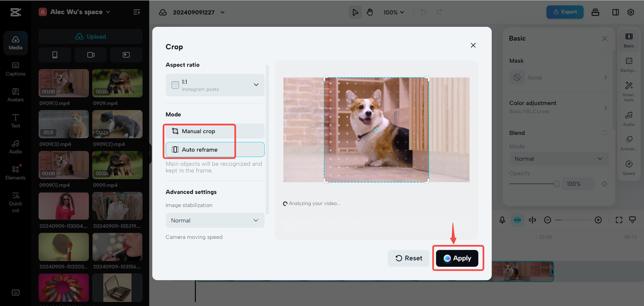
Task: Open the Captions panel
Action: click(x=16, y=69)
